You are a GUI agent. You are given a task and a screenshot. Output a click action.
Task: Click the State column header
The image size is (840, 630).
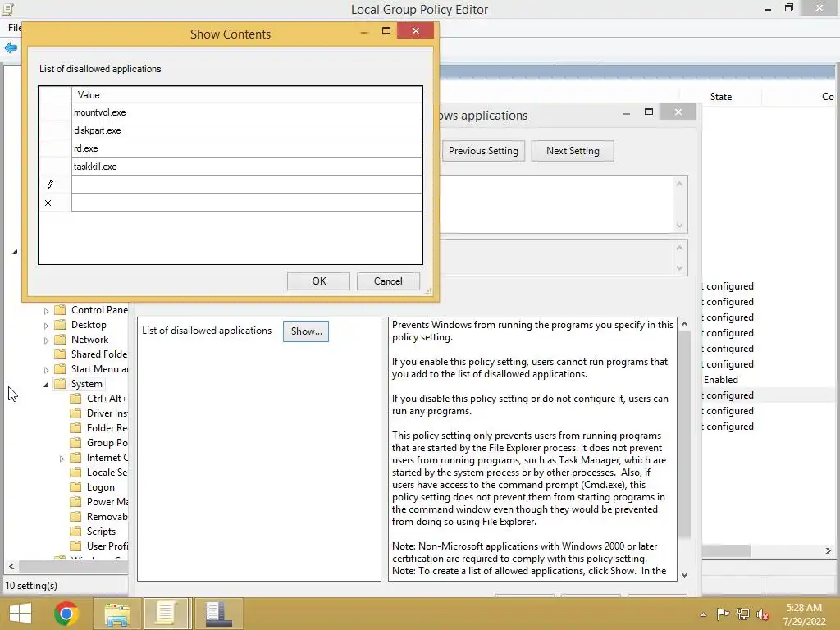[x=720, y=97]
